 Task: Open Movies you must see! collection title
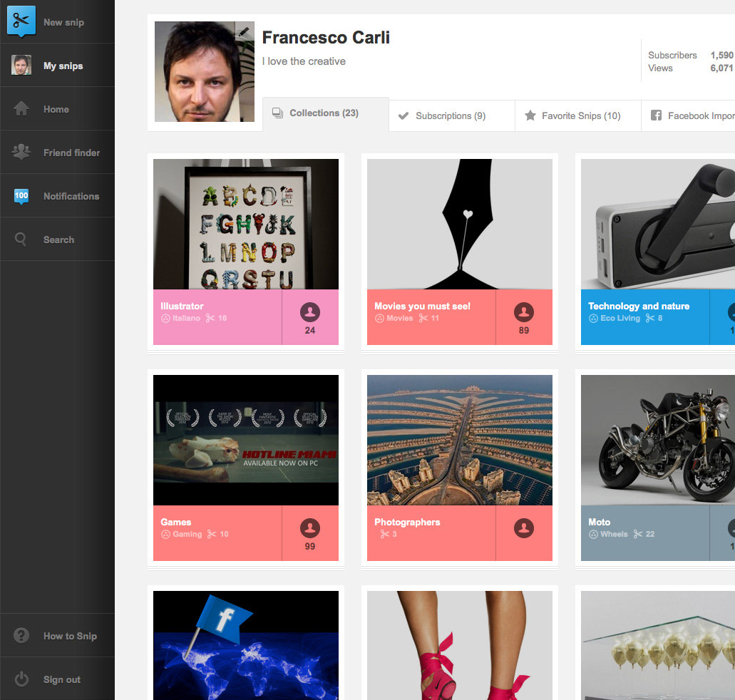[422, 306]
